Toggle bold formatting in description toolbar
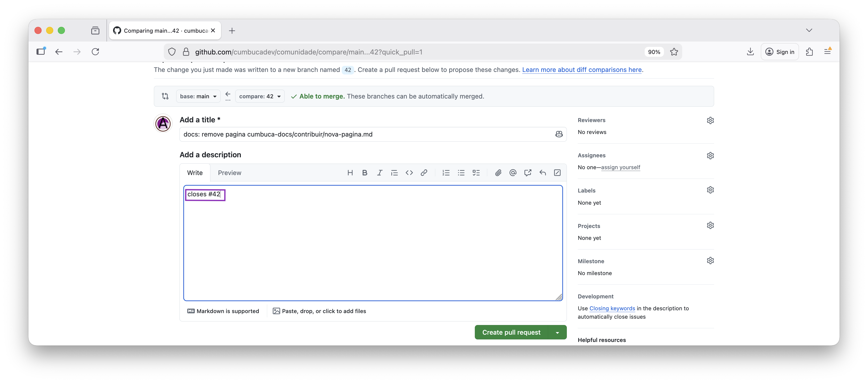Viewport: 868px width, 383px height. pos(365,173)
